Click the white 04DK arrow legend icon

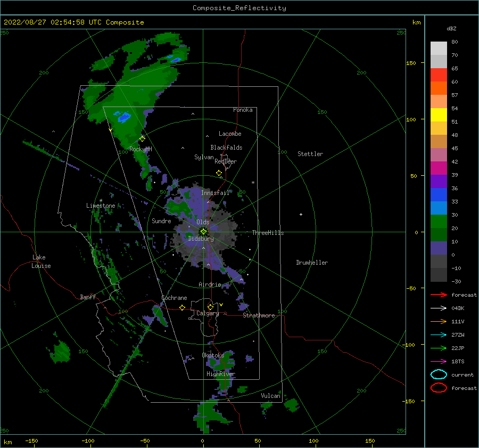point(439,308)
